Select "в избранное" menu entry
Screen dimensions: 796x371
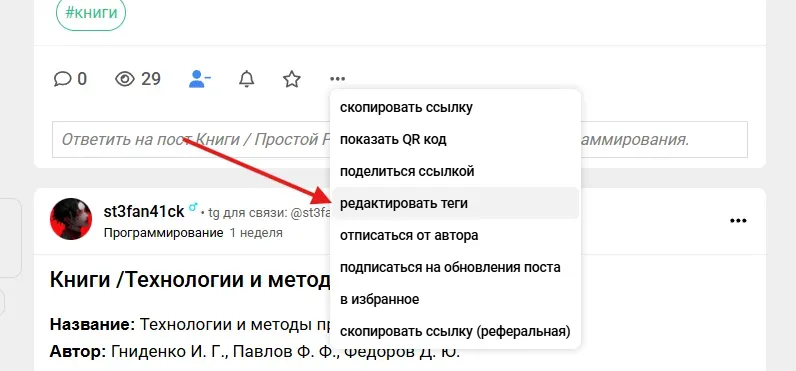tap(455, 299)
